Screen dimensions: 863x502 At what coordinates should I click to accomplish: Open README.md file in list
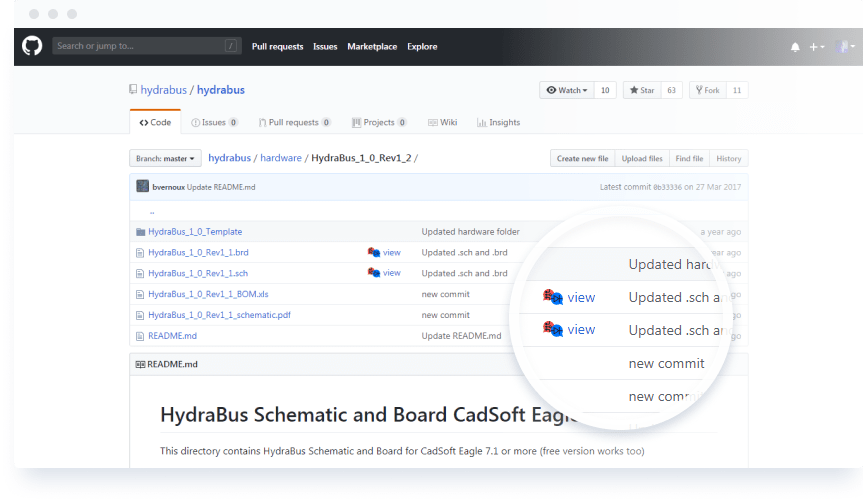pyautogui.click(x=172, y=336)
